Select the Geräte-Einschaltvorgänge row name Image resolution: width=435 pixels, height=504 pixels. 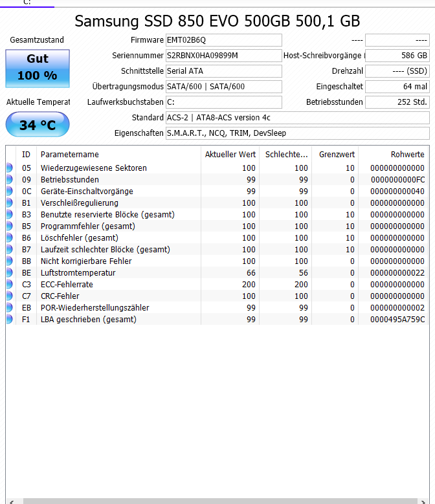coord(87,192)
